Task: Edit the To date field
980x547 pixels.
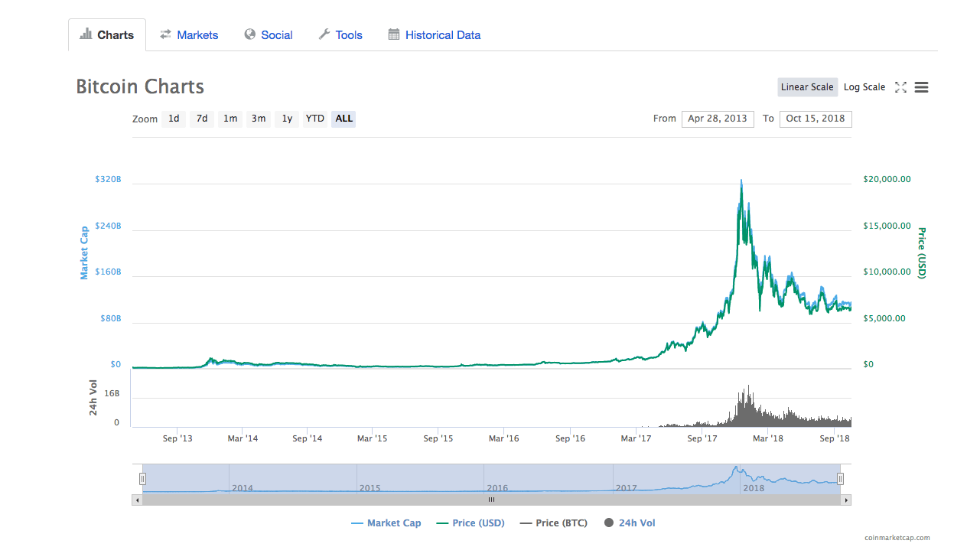Action: click(816, 119)
